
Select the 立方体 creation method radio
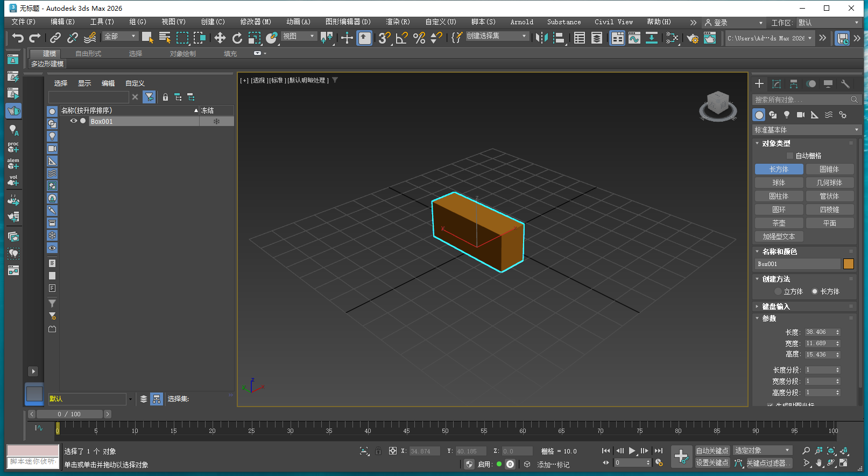778,291
